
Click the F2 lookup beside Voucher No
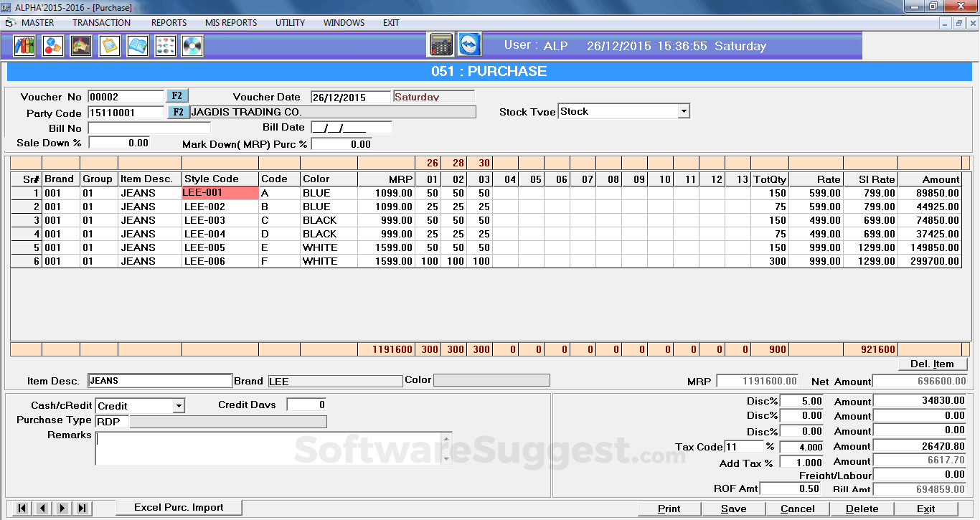point(177,96)
